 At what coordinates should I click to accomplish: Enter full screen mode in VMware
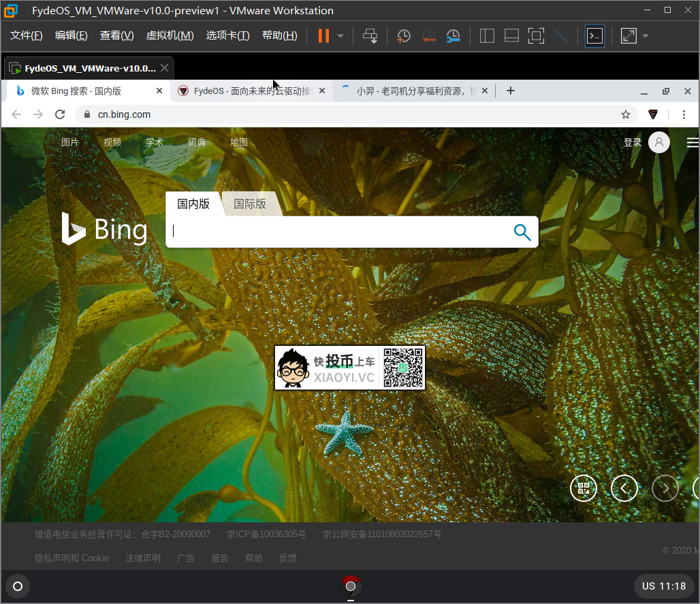pyautogui.click(x=536, y=36)
